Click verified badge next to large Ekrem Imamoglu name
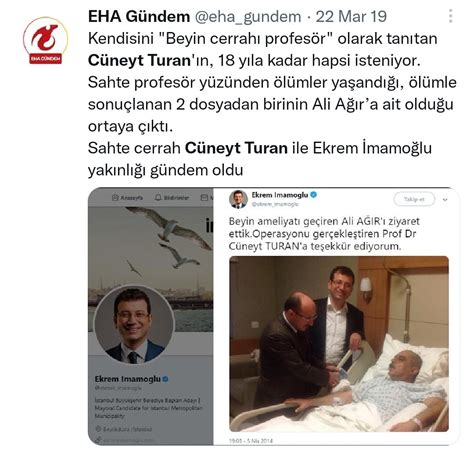Screen dimensions: 474x456 (165, 379)
